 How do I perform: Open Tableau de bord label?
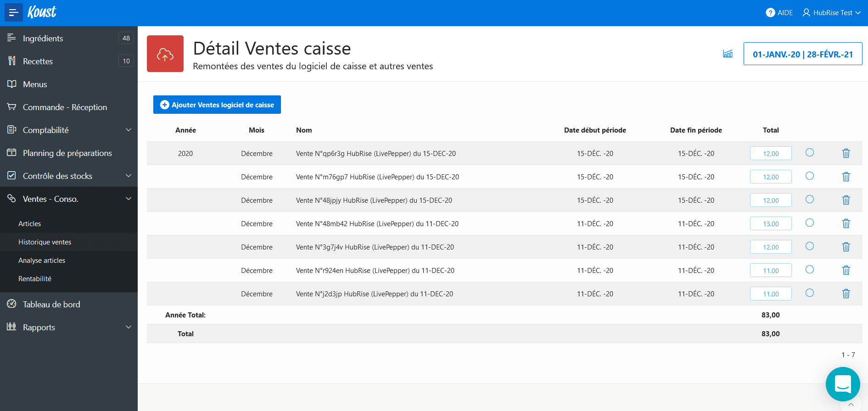tap(51, 304)
